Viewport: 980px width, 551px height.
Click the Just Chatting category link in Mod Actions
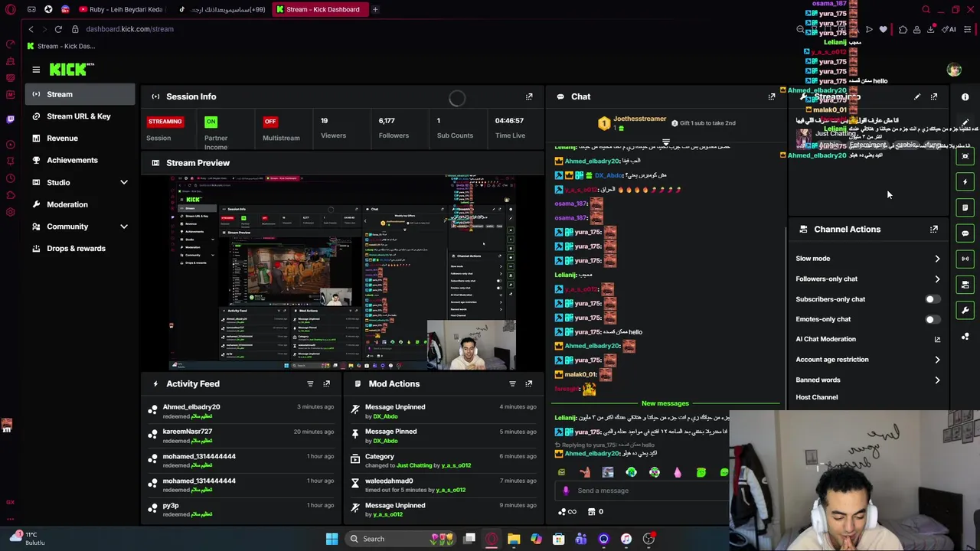(414, 465)
